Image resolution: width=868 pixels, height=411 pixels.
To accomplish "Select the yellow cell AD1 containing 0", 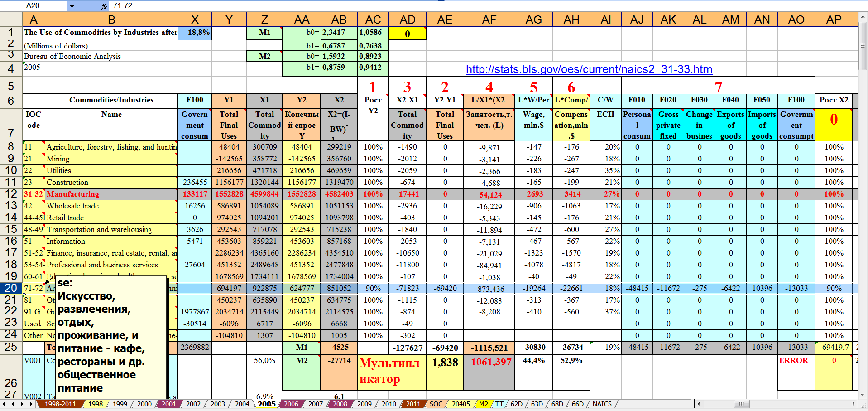I will tap(407, 34).
